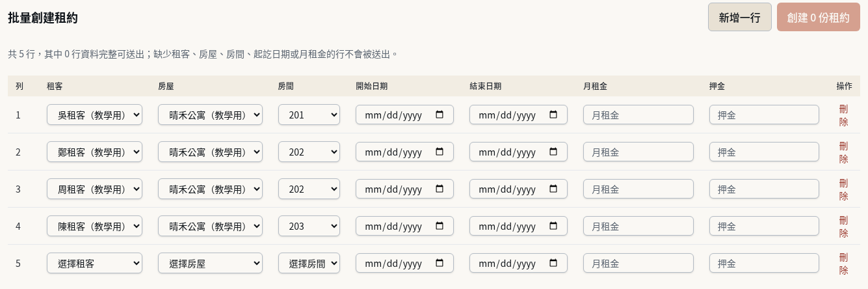Screen dimensions: 868x289
Task: Focus row 3 月租金 input field
Action: [x=638, y=189]
